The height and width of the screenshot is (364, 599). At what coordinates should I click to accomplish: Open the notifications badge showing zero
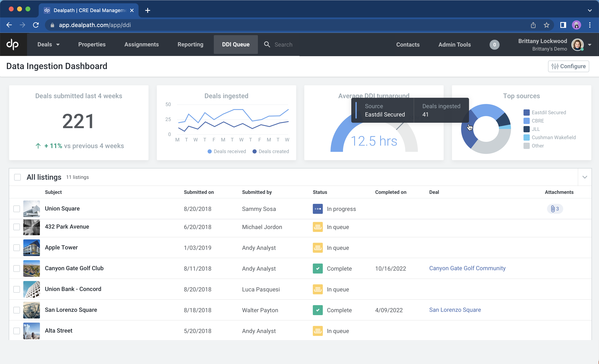point(494,45)
